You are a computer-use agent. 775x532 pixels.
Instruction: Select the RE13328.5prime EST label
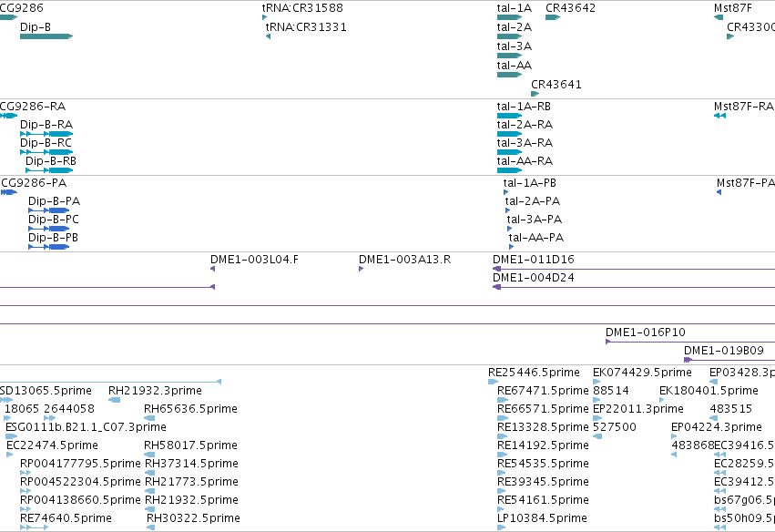(543, 427)
